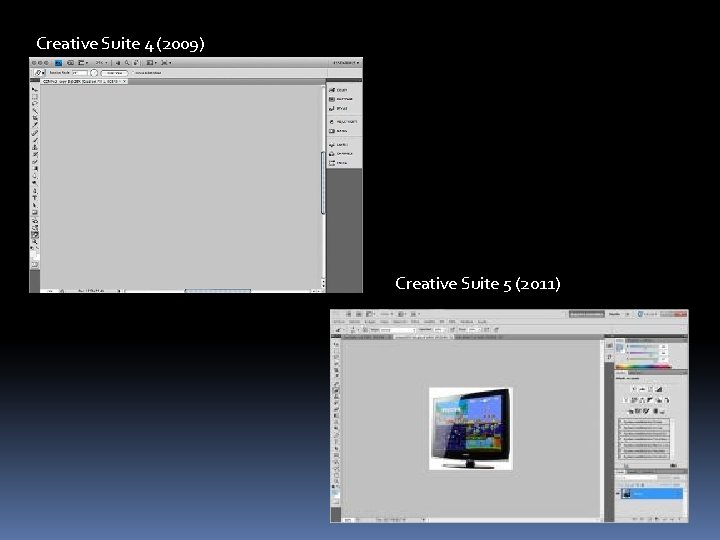This screenshot has width=720, height=540.
Task: Select the Brush tool in CS4 window
Action: click(x=34, y=141)
